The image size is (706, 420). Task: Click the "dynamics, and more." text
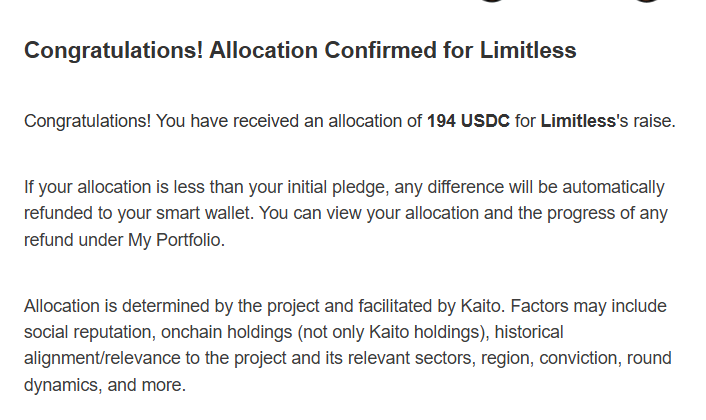105,384
